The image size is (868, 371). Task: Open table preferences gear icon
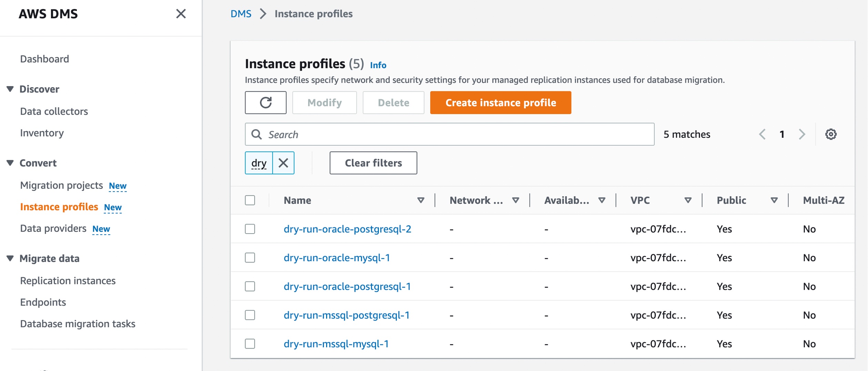coord(831,134)
